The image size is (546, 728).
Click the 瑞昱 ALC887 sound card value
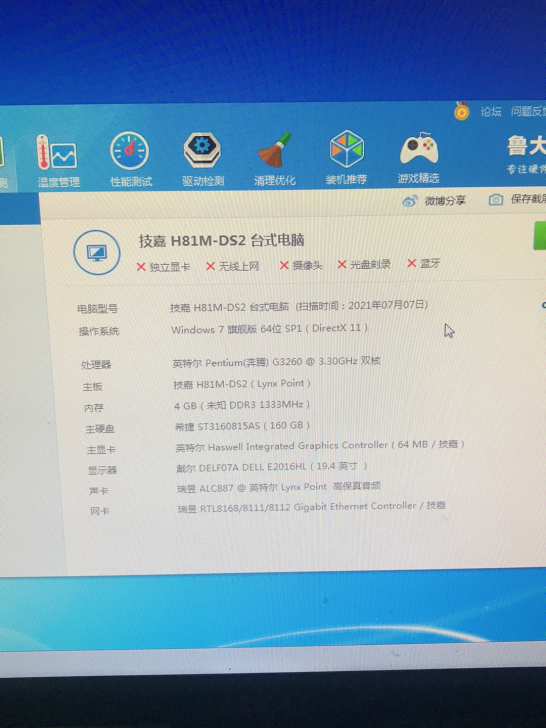[279, 487]
